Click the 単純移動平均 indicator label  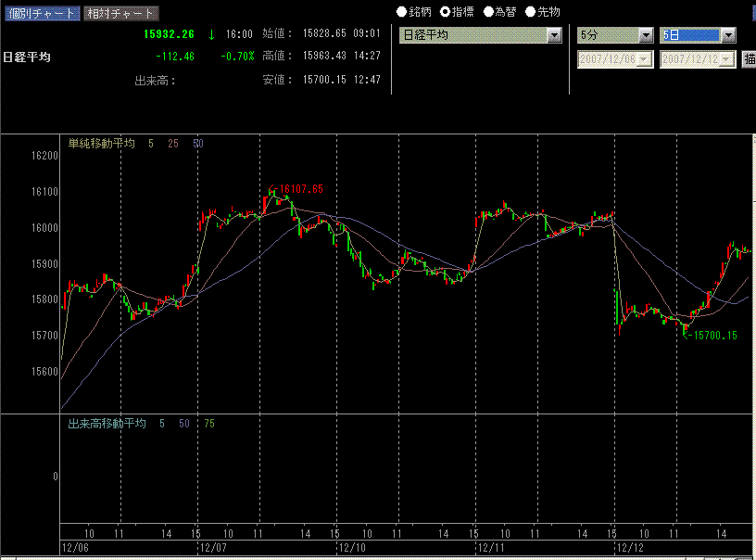102,144
